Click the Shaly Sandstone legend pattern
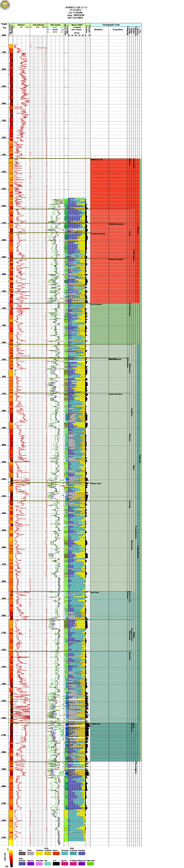Image resolution: width=184 pixels, height=868 pixels. pos(47,853)
